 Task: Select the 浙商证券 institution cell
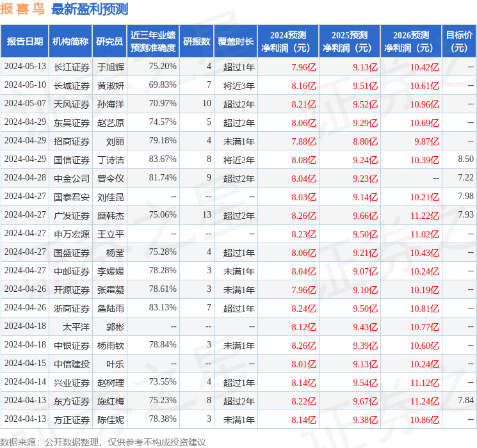(72, 308)
